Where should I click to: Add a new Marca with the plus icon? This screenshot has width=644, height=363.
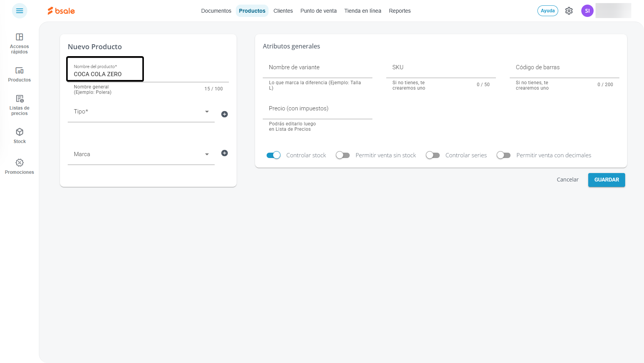point(225,153)
